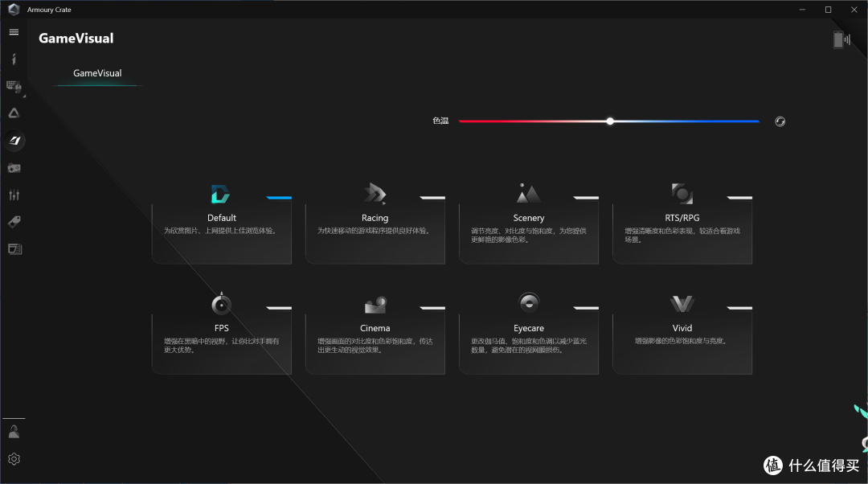Click the FPS crosshair icon
The height and width of the screenshot is (484, 868).
(222, 303)
